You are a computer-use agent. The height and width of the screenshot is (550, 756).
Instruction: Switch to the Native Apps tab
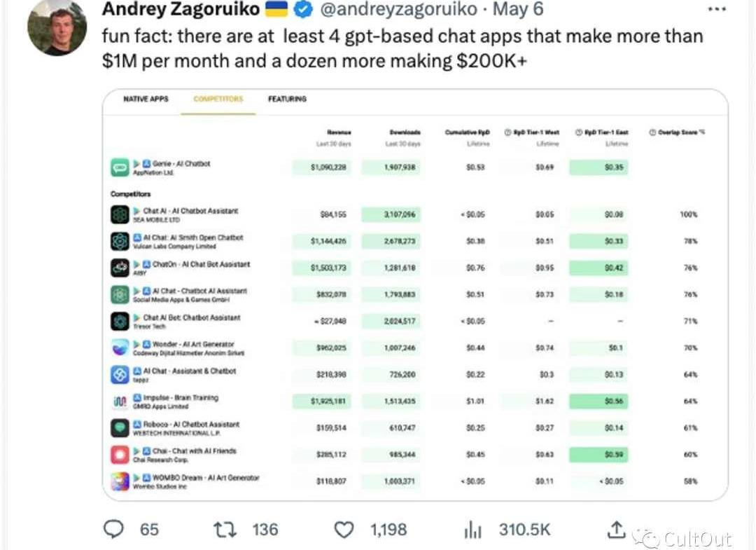point(146,99)
